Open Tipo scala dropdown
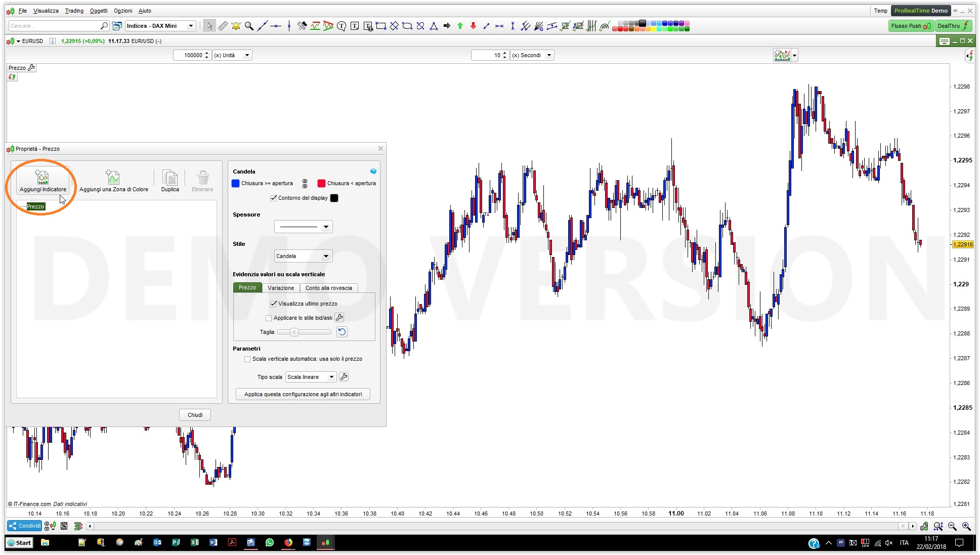 click(311, 377)
